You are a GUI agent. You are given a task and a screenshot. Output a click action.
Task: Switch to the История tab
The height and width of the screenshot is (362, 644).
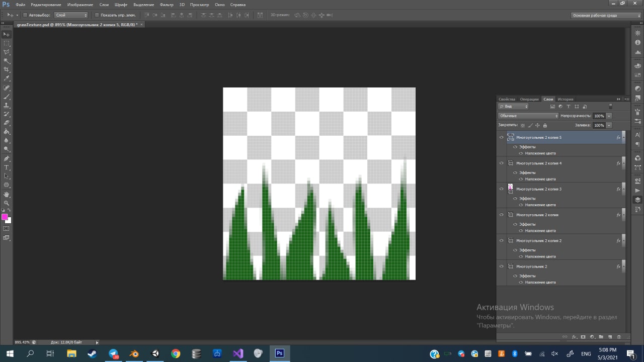(566, 99)
